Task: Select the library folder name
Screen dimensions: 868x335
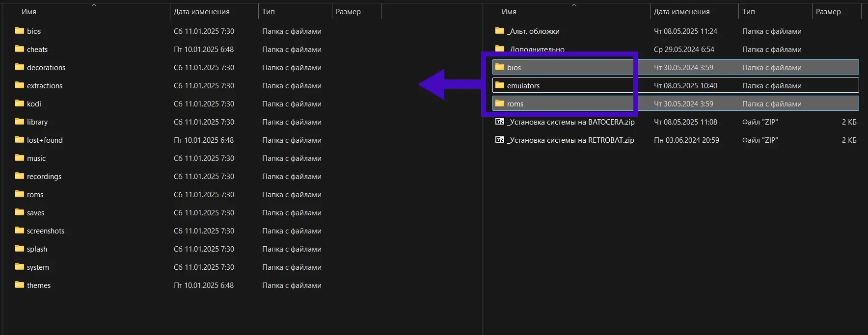Action: [37, 122]
